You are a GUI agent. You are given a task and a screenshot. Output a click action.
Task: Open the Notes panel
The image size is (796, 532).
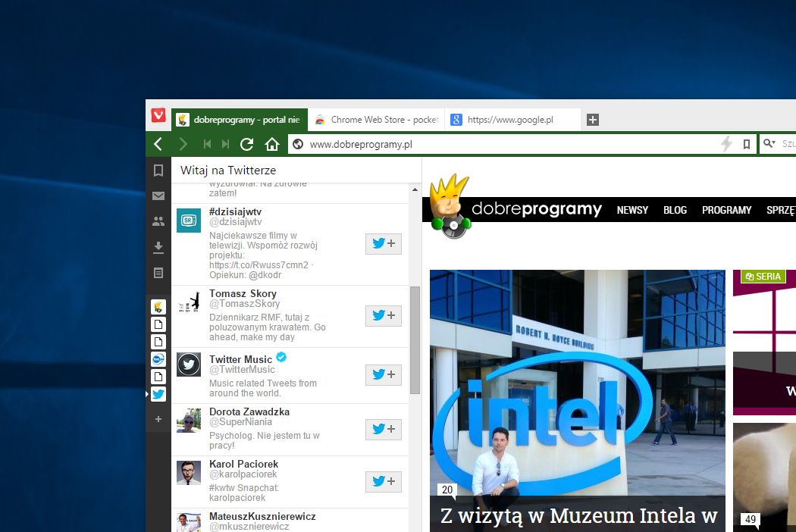click(x=158, y=273)
